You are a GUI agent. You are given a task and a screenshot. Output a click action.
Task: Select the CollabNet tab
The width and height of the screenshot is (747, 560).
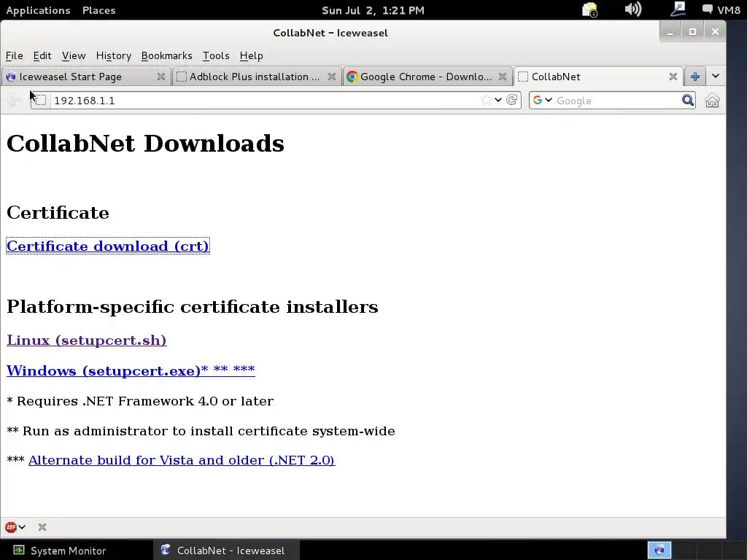pos(598,77)
